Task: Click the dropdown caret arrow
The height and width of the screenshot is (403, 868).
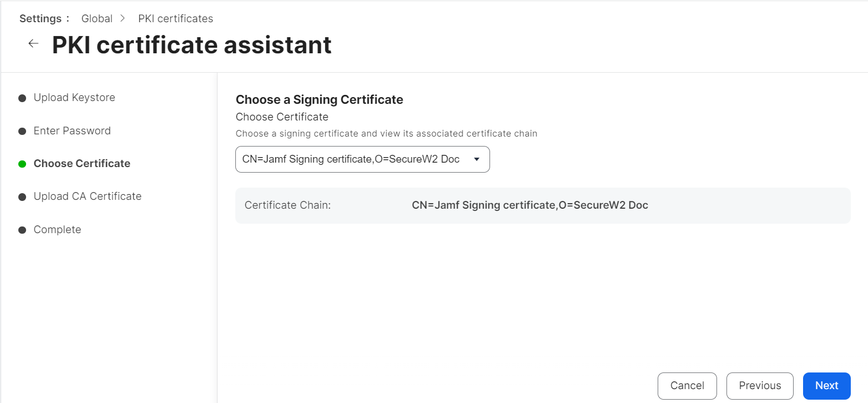Action: [x=476, y=159]
